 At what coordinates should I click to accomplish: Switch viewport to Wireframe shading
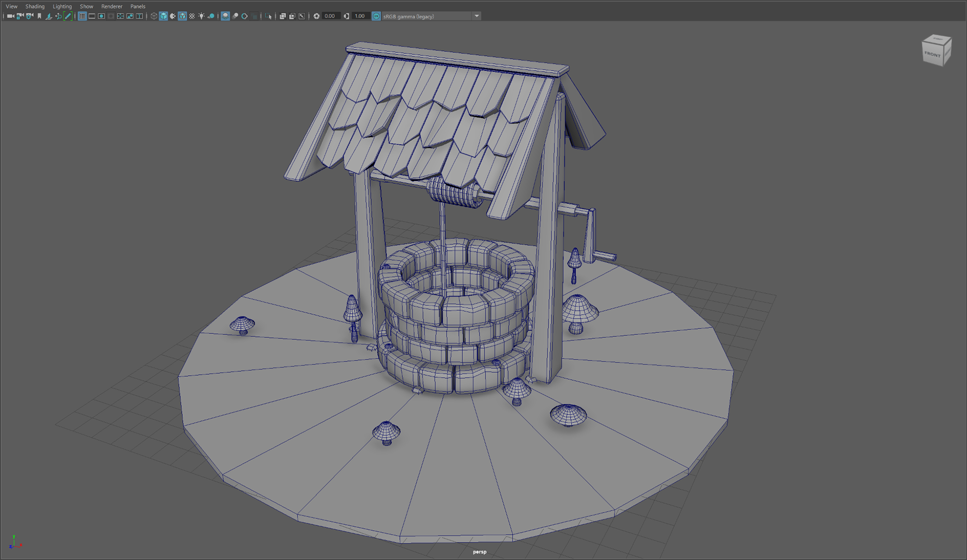pos(154,16)
